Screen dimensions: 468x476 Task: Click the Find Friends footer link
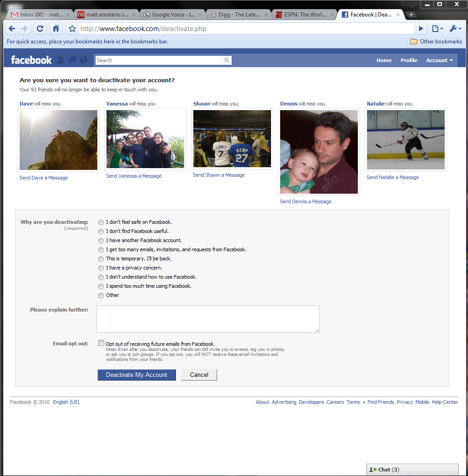pyautogui.click(x=381, y=402)
